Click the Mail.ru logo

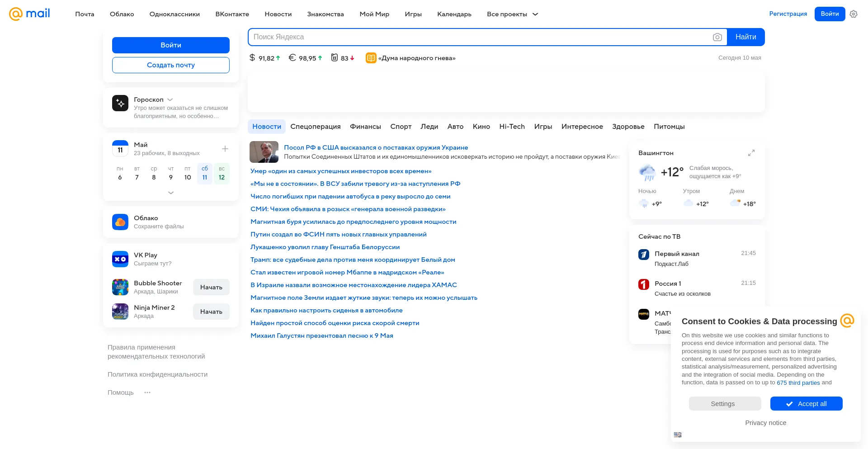click(x=30, y=14)
